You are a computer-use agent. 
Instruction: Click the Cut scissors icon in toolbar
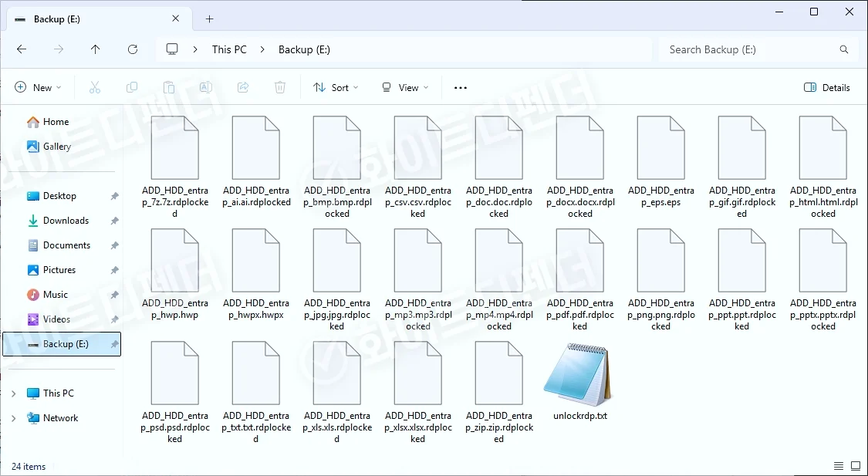click(95, 88)
